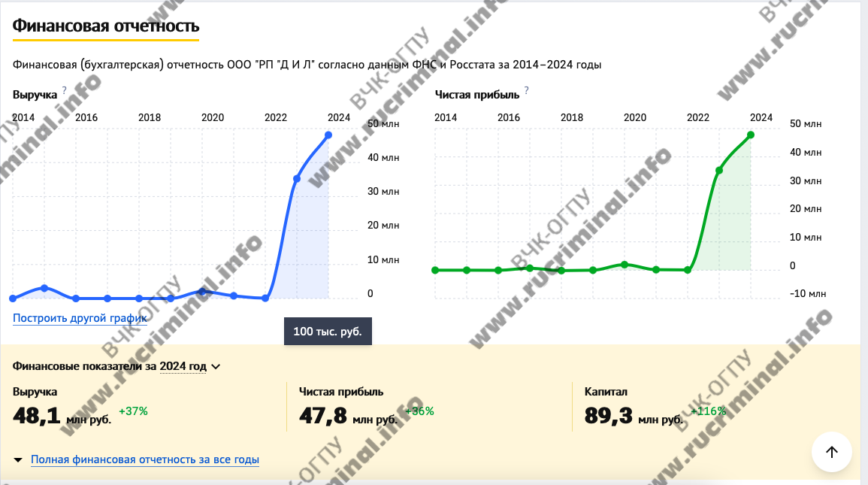
Task: Click the 2014 data point on net profit chart
Action: click(435, 270)
